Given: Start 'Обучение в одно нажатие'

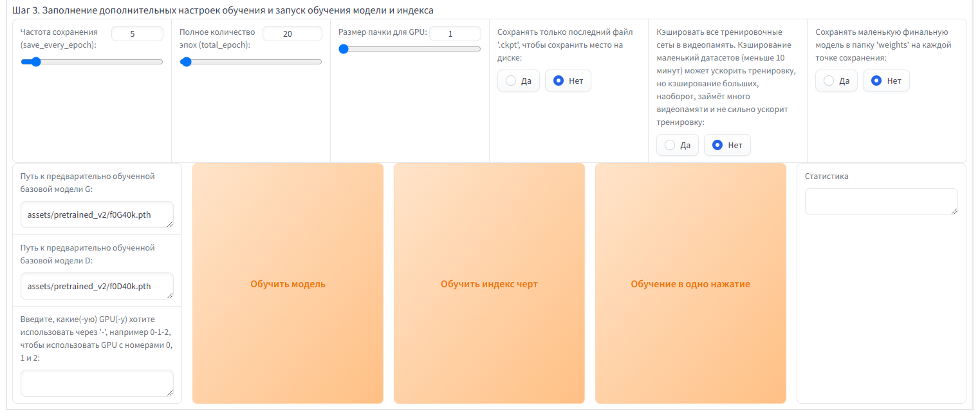Looking at the screenshot, I should [690, 283].
